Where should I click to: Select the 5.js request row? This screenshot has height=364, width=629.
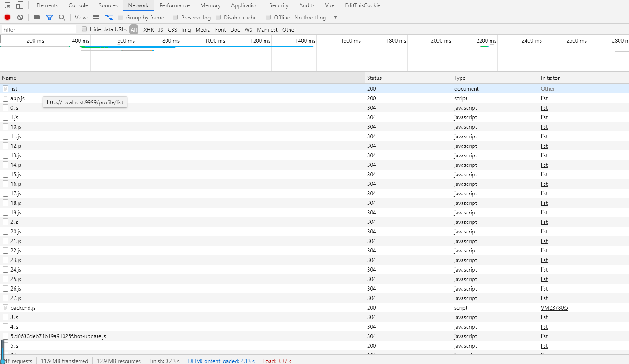(314, 346)
